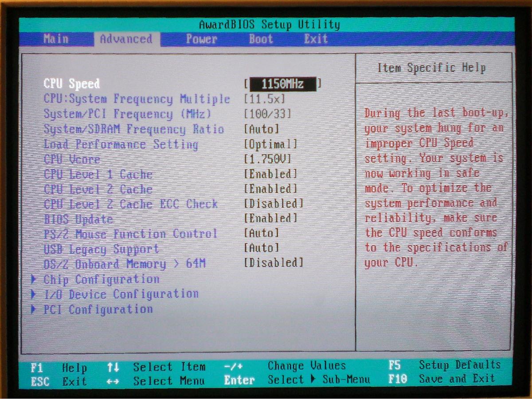The height and width of the screenshot is (399, 532).
Task: Change PS/2 Mouse Function Control Auto value
Action: tap(262, 233)
